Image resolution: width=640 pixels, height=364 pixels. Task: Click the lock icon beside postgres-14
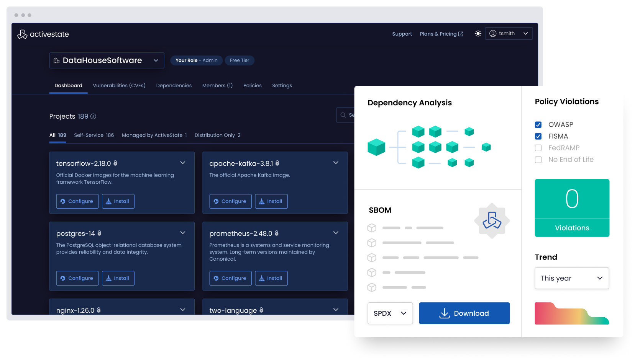click(99, 233)
